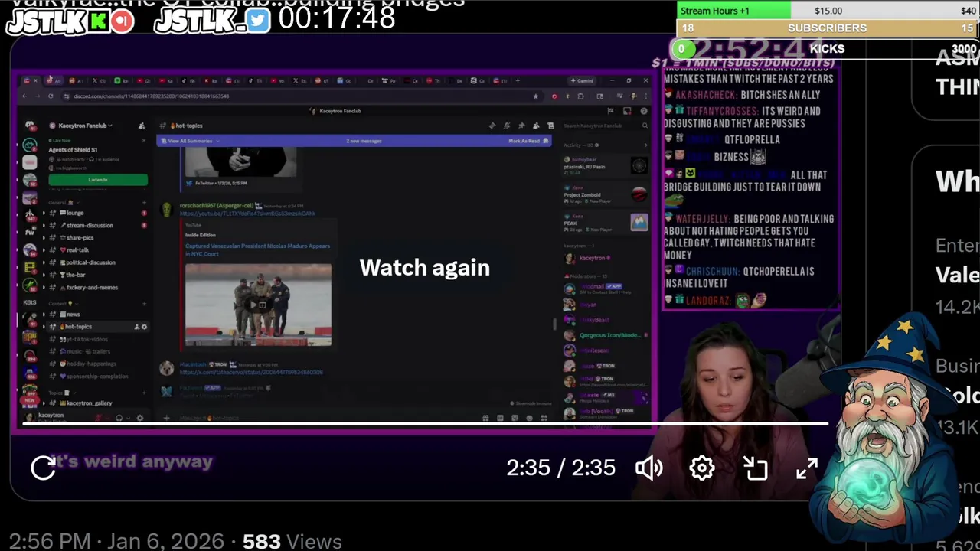Image resolution: width=980 pixels, height=551 pixels.
Task: Expand threads arrow beside political-discussion channel
Action: [44, 262]
